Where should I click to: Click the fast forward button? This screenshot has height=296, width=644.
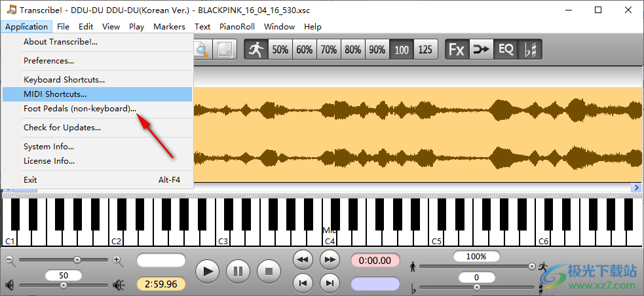click(x=330, y=259)
